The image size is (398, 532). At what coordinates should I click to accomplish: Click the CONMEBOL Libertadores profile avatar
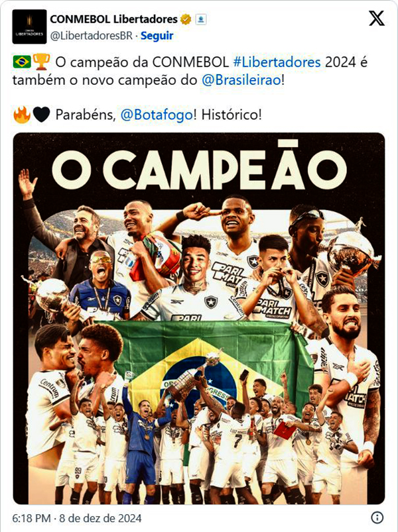pyautogui.click(x=29, y=27)
